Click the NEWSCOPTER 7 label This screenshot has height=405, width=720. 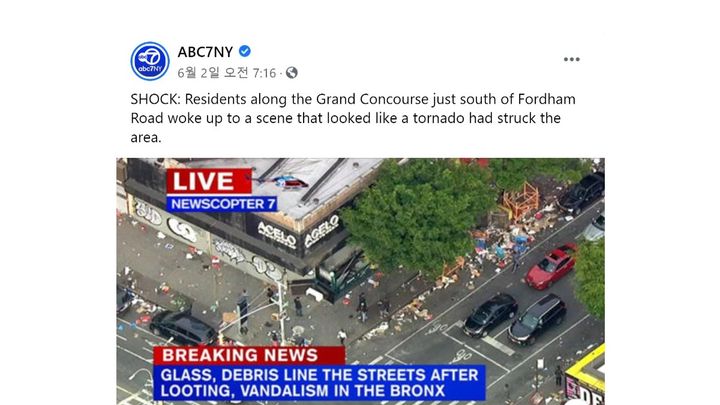click(x=222, y=204)
